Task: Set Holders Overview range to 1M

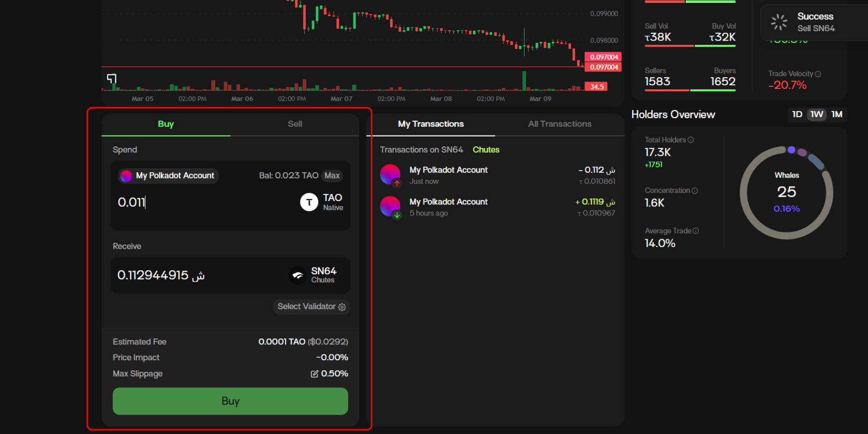Action: (837, 114)
